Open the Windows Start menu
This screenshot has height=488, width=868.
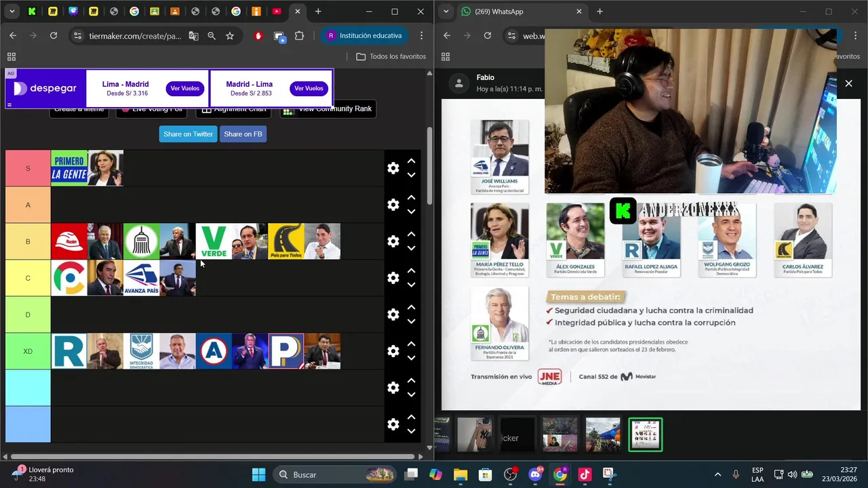(258, 474)
